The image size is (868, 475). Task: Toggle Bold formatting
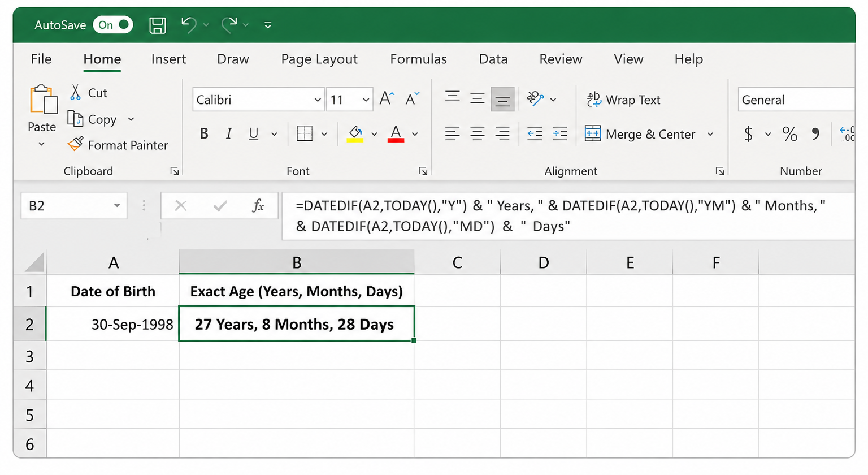click(204, 133)
